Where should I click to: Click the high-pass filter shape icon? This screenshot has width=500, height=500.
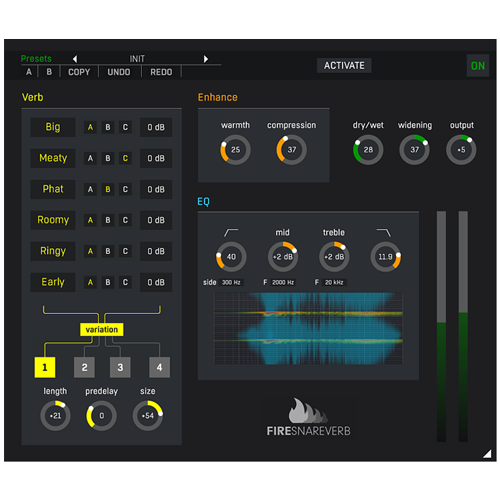231,232
